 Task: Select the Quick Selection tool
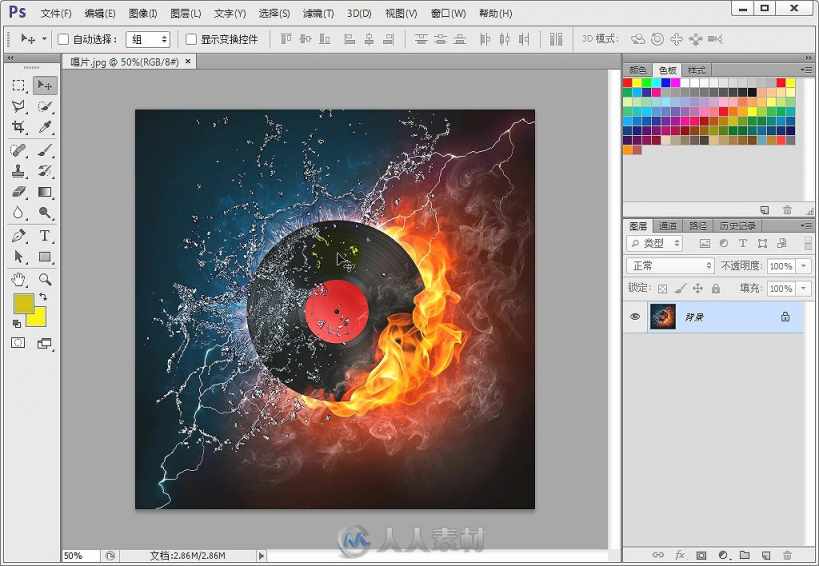tap(45, 107)
